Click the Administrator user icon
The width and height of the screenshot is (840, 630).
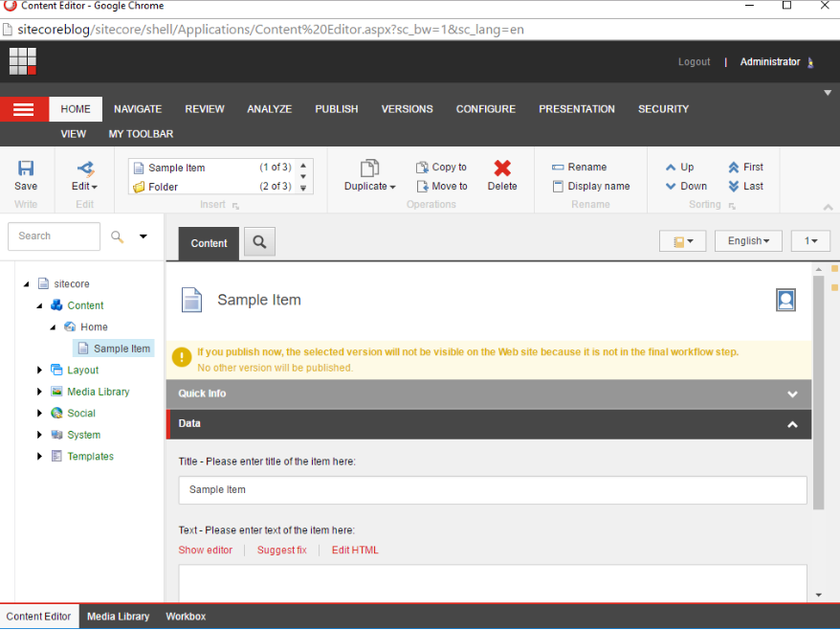[x=810, y=62]
